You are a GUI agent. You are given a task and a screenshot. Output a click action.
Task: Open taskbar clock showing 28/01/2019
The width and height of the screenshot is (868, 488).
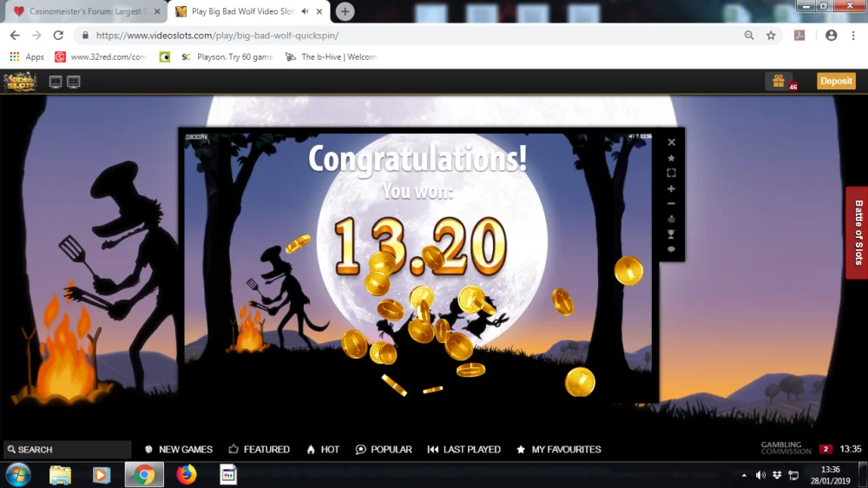[831, 475]
